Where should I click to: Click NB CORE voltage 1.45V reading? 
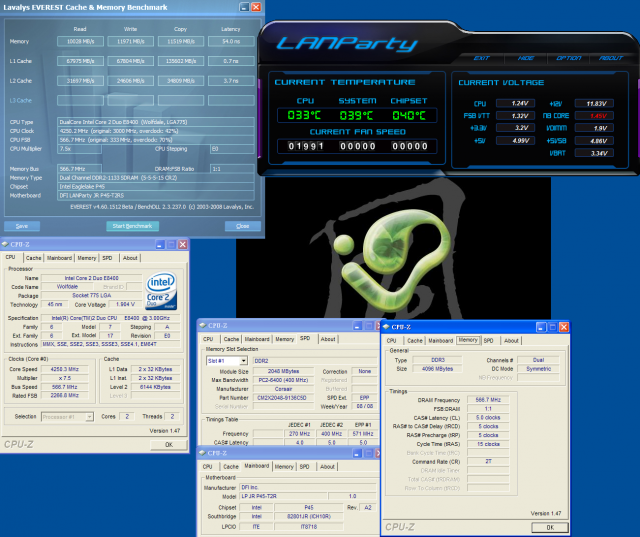pos(594,116)
